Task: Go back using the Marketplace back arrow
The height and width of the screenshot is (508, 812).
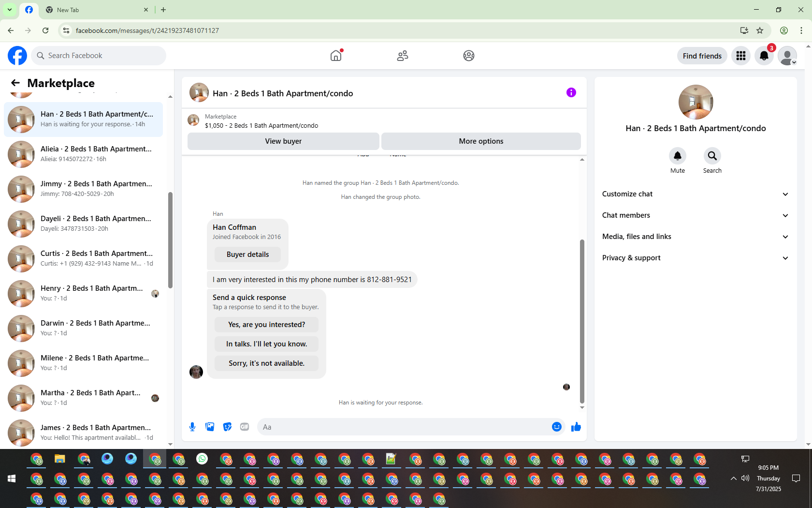Action: click(15, 83)
